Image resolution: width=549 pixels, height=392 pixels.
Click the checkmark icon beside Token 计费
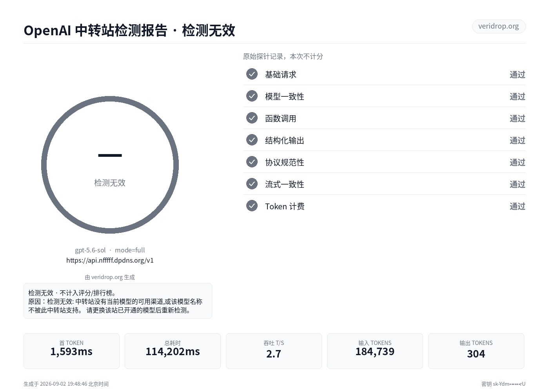[252, 206]
